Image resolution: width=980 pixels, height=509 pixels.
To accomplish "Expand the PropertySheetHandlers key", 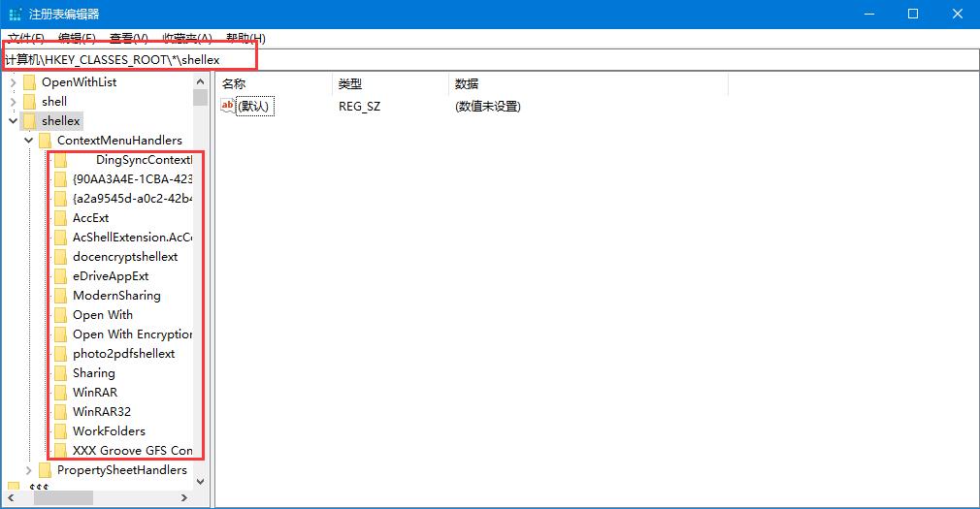I will coord(29,469).
